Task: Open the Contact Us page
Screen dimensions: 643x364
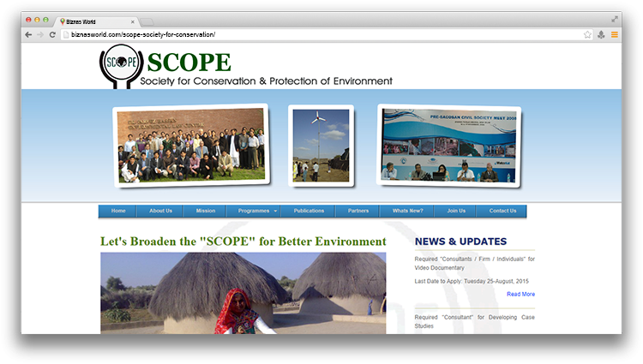Action: [502, 211]
